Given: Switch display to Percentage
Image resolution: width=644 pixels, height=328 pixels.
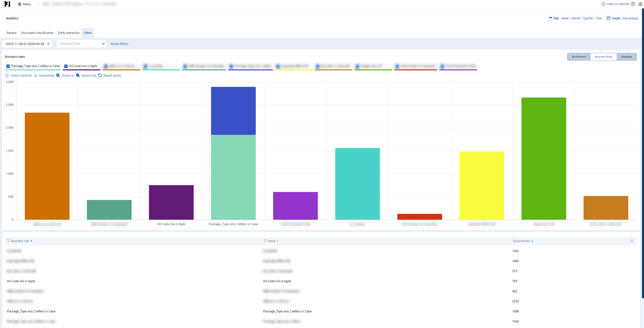Looking at the screenshot, I should tap(630, 18).
